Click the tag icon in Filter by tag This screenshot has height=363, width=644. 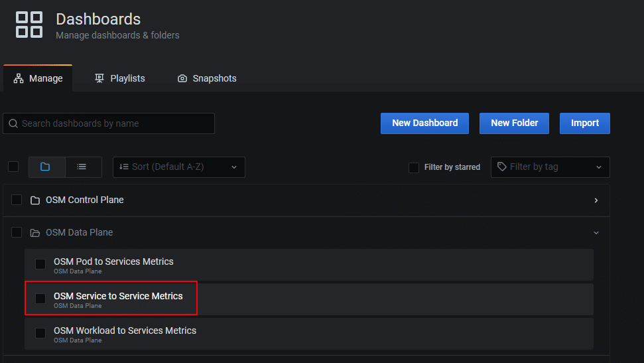pyautogui.click(x=502, y=167)
